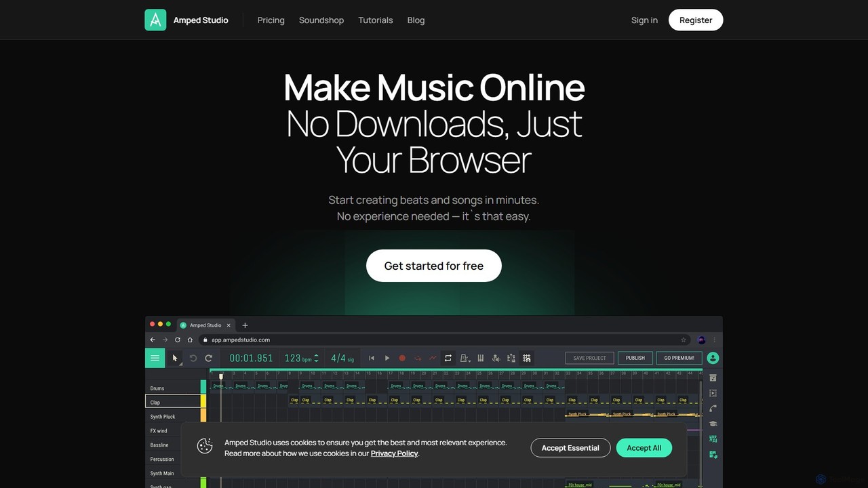Open the Tutorials page

376,20
